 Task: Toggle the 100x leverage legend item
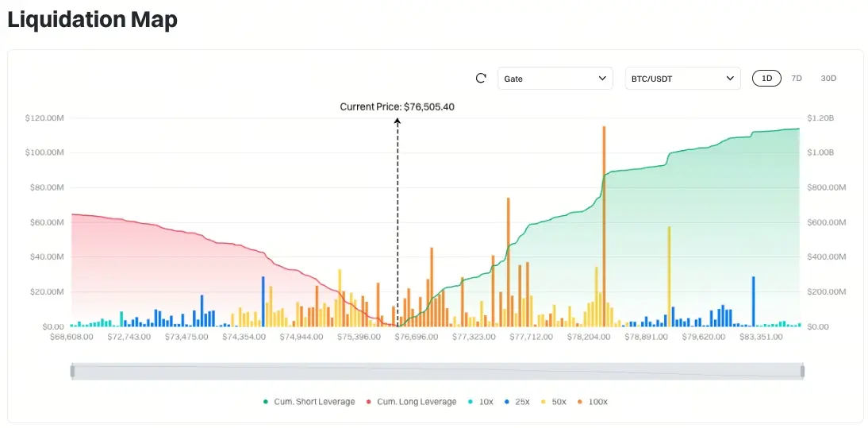(593, 402)
